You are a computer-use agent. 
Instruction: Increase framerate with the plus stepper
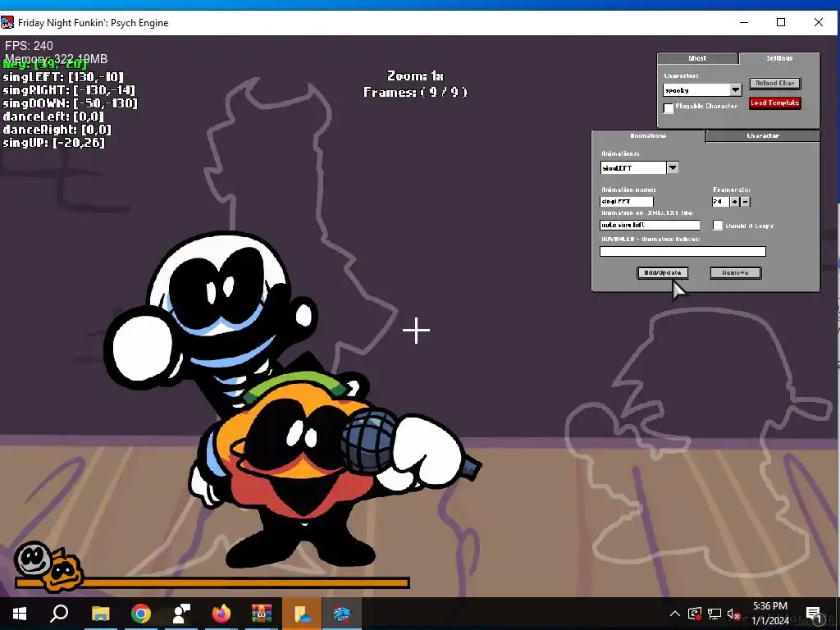coord(734,202)
